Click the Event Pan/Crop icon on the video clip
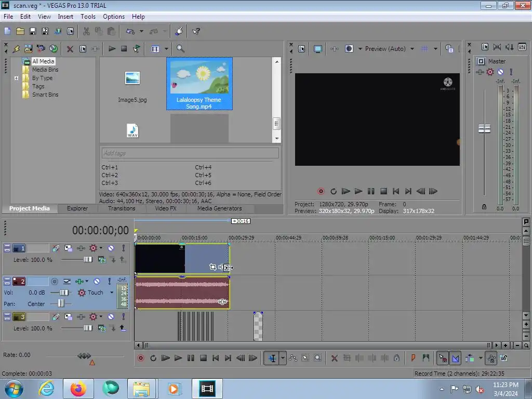This screenshot has height=399, width=532. pos(212,267)
